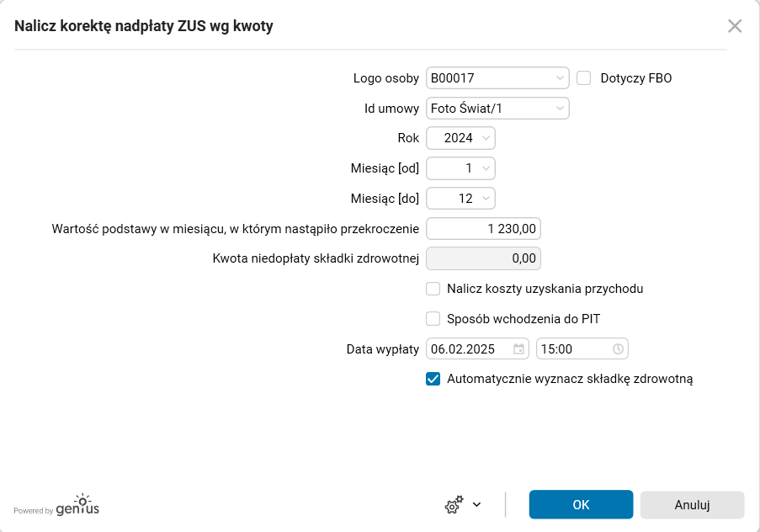Check Nalicz koszty uzyskania przychodu

(433, 289)
